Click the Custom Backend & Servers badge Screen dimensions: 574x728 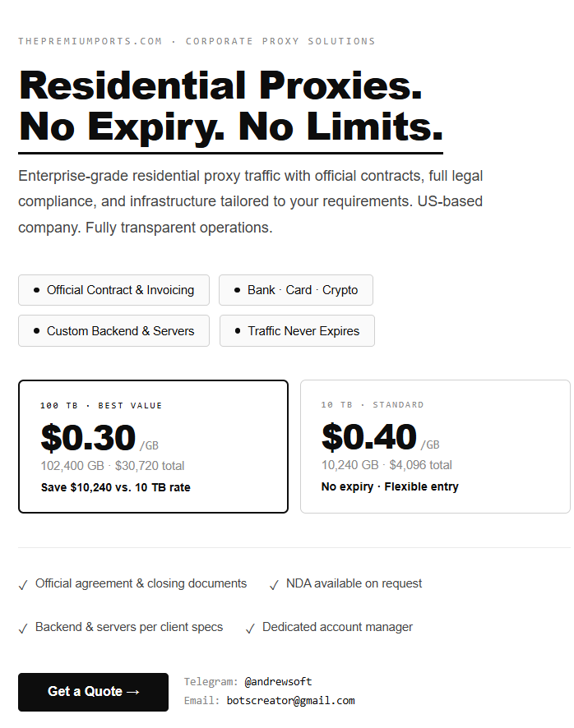[x=113, y=331]
